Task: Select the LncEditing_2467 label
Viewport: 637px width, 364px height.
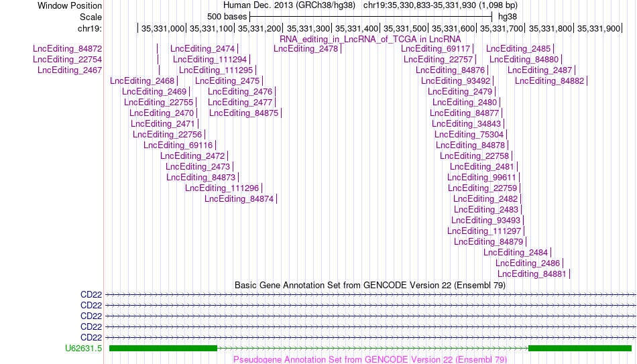Action: (70, 70)
